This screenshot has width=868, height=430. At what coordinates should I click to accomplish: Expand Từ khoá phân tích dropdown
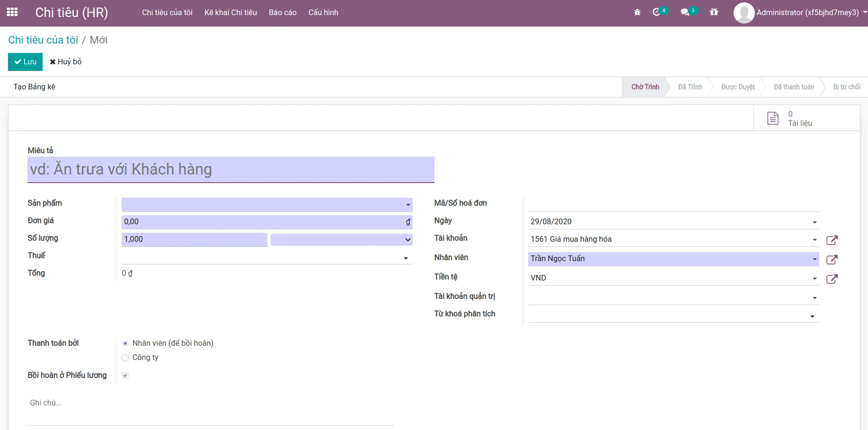click(812, 316)
